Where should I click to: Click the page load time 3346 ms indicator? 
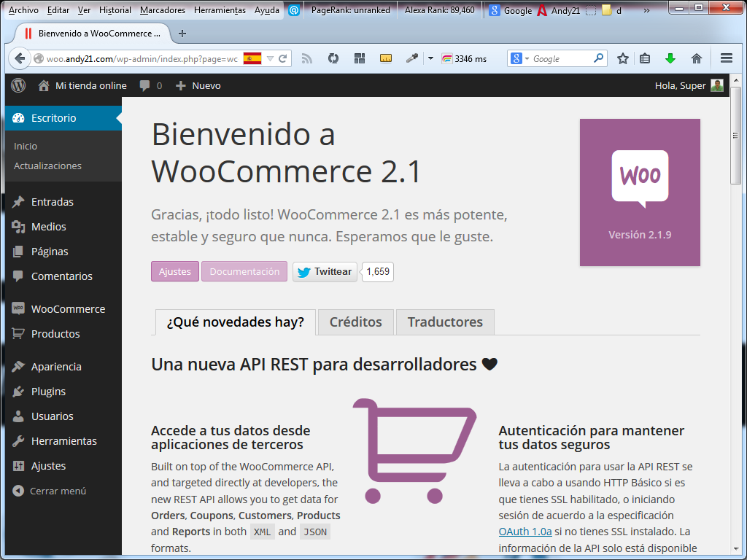tap(464, 59)
